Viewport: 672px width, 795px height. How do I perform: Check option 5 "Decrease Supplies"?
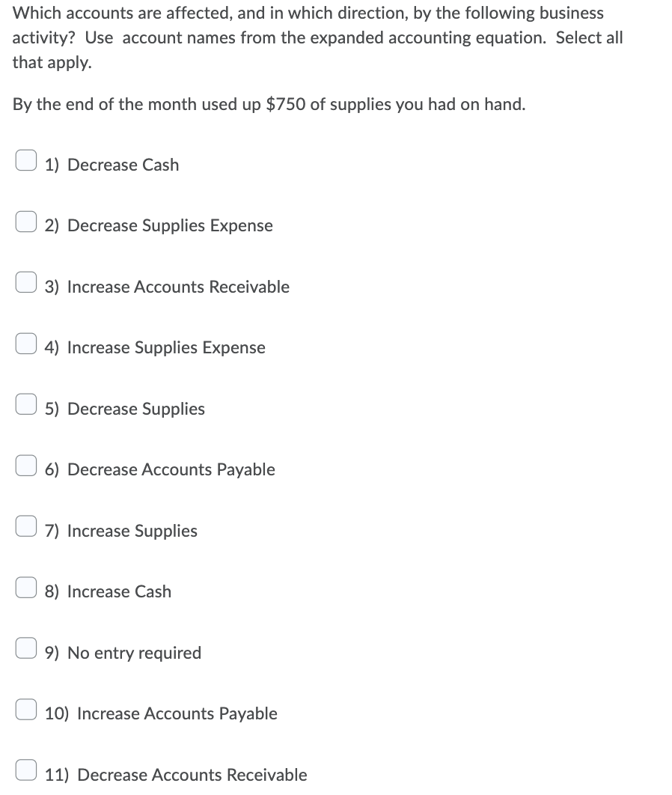[x=26, y=403]
